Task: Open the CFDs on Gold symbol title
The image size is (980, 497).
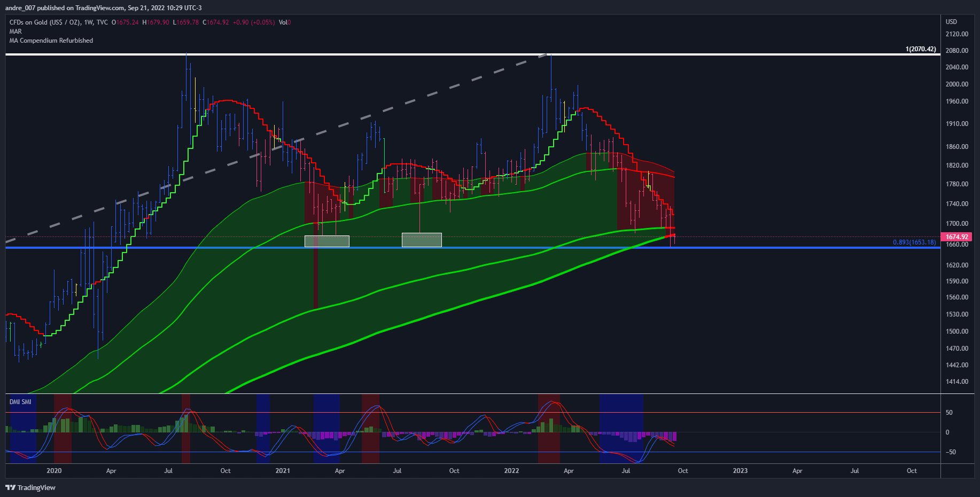Action: coord(59,22)
